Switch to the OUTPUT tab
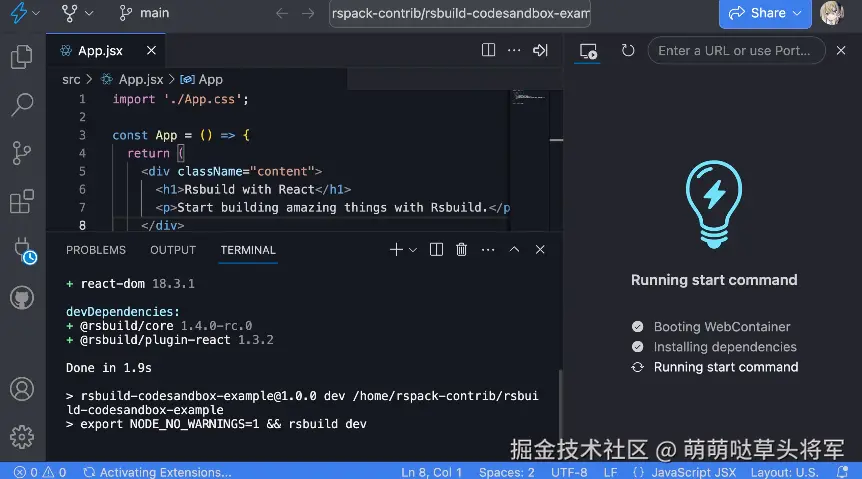The width and height of the screenshot is (862, 479). [x=173, y=250]
